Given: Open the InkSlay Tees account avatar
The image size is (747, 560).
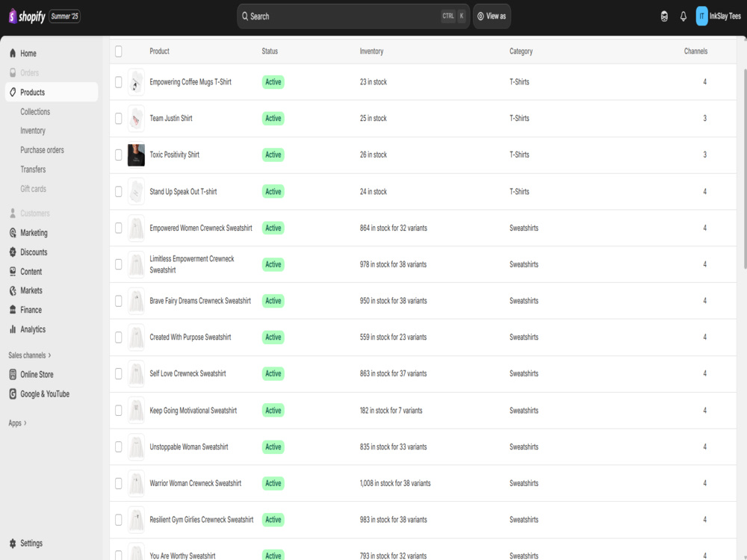Looking at the screenshot, I should (x=701, y=16).
